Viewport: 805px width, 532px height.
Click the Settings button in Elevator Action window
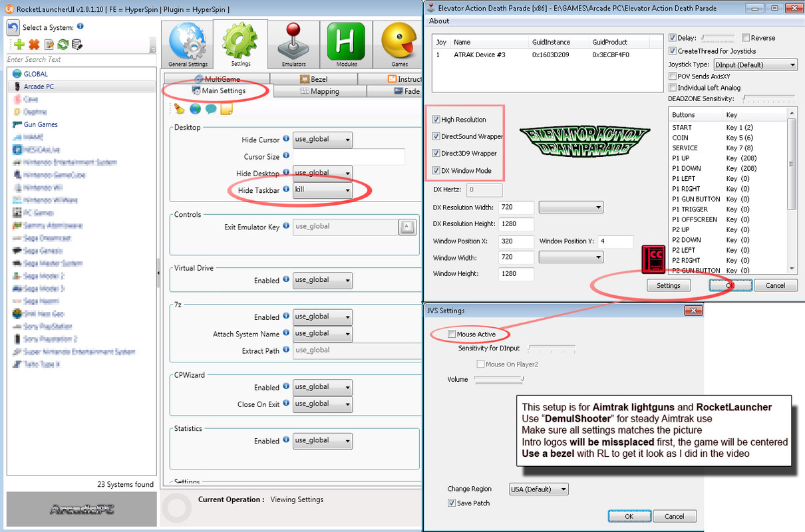669,285
